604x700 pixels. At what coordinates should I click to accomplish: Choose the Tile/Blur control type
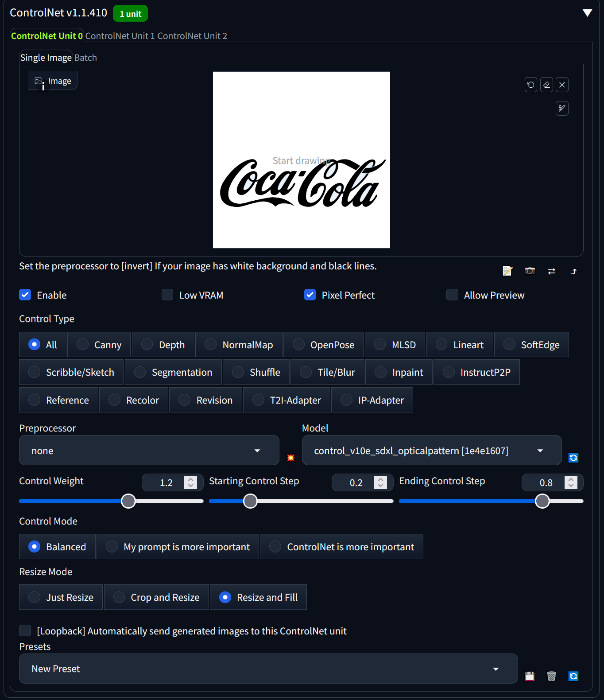tap(328, 372)
